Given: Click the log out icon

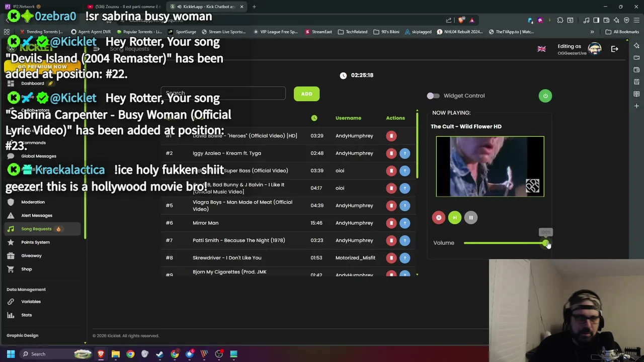Looking at the screenshot, I should 614,49.
